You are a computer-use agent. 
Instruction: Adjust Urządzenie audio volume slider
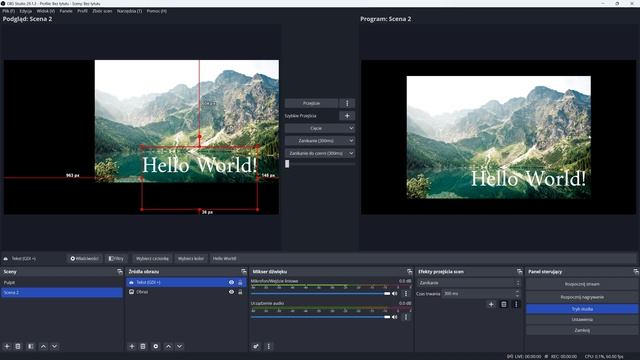click(320, 317)
